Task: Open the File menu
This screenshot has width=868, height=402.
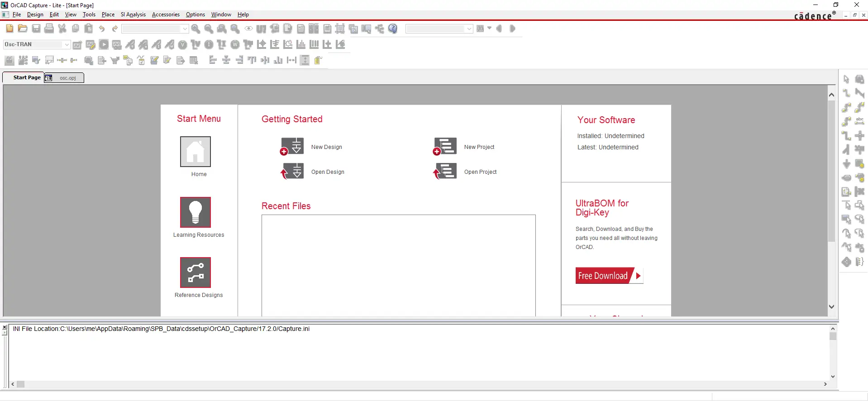Action: click(x=17, y=14)
